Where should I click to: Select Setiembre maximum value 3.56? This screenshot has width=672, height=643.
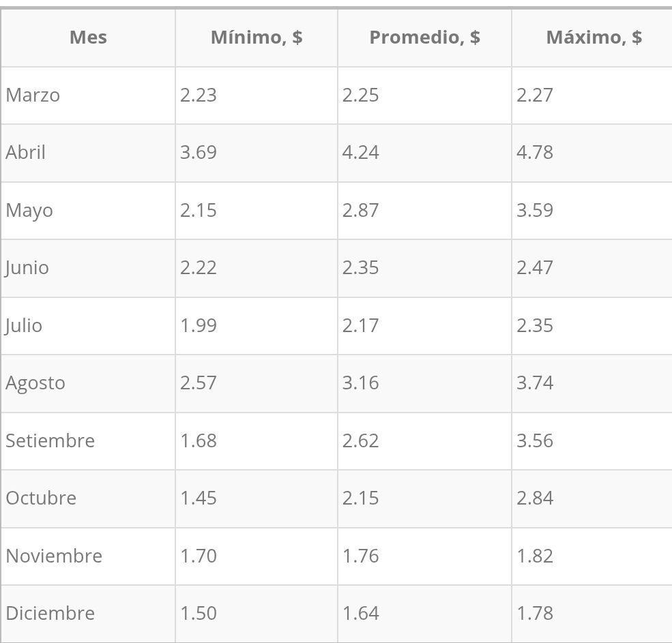click(534, 440)
